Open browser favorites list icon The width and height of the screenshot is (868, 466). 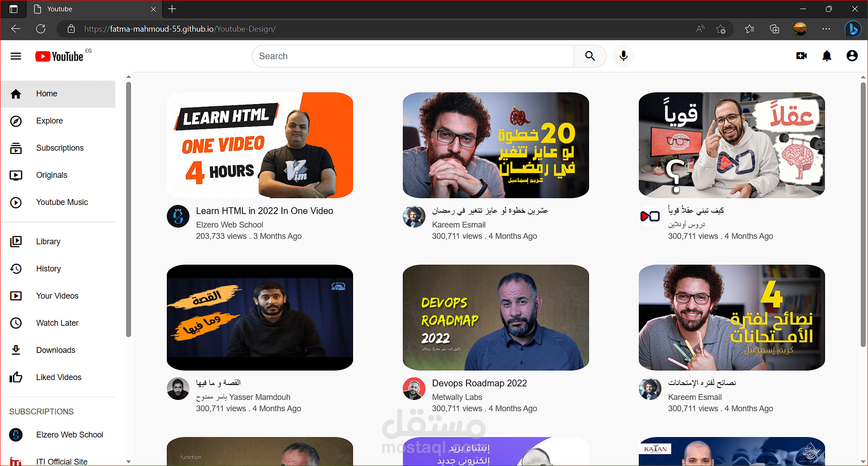tap(750, 29)
